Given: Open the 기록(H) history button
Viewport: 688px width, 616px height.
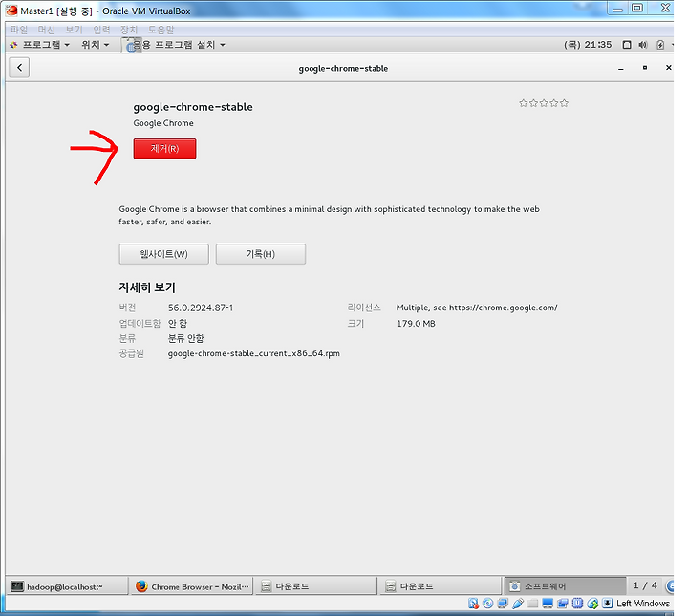Looking at the screenshot, I should tap(261, 254).
